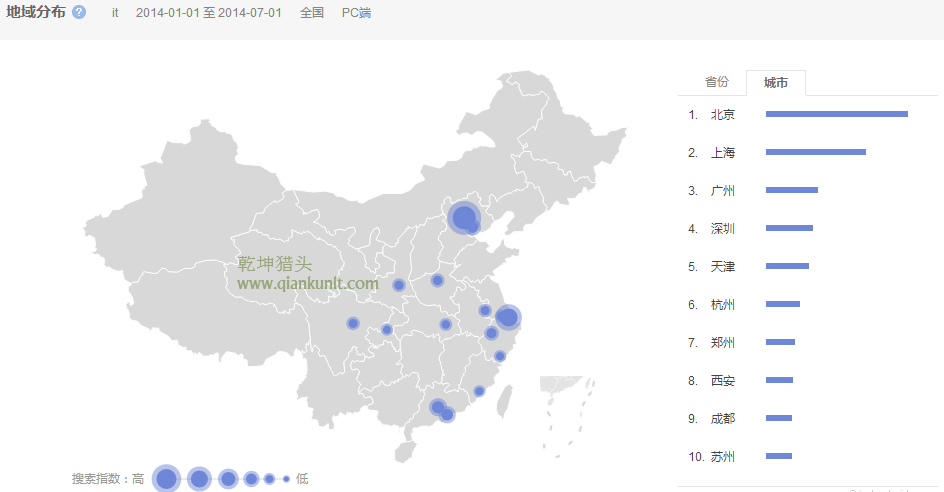This screenshot has height=492, width=944.
Task: Switch to the 省份 tab
Action: click(x=717, y=82)
